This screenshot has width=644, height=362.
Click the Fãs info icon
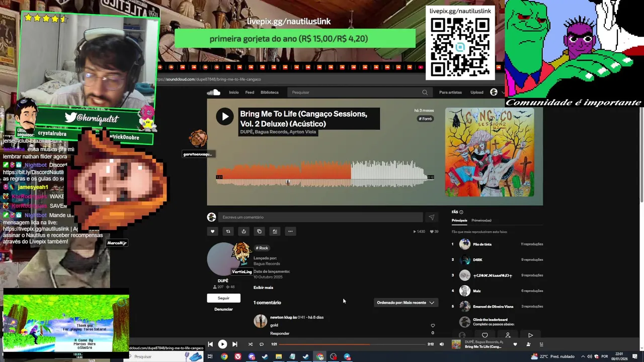tap(461, 212)
